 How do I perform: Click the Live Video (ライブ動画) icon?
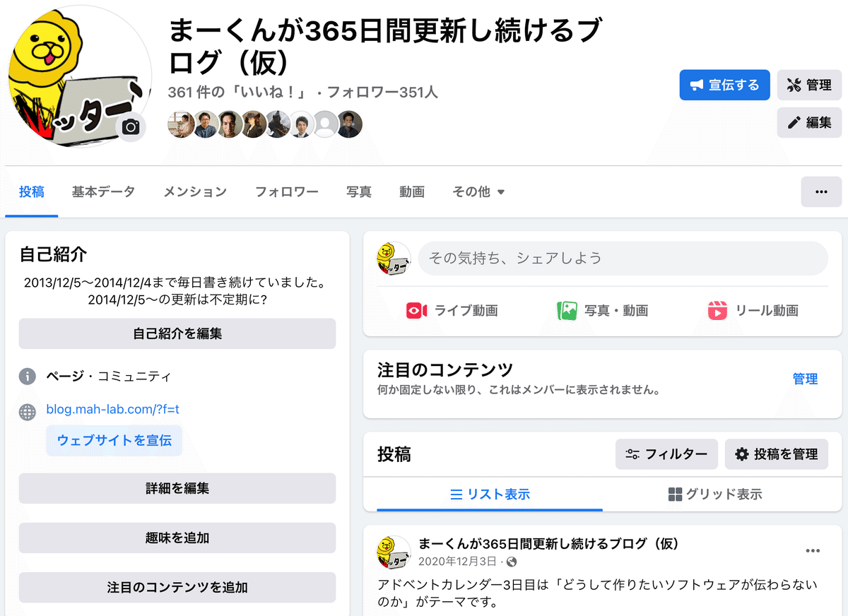[x=416, y=311]
